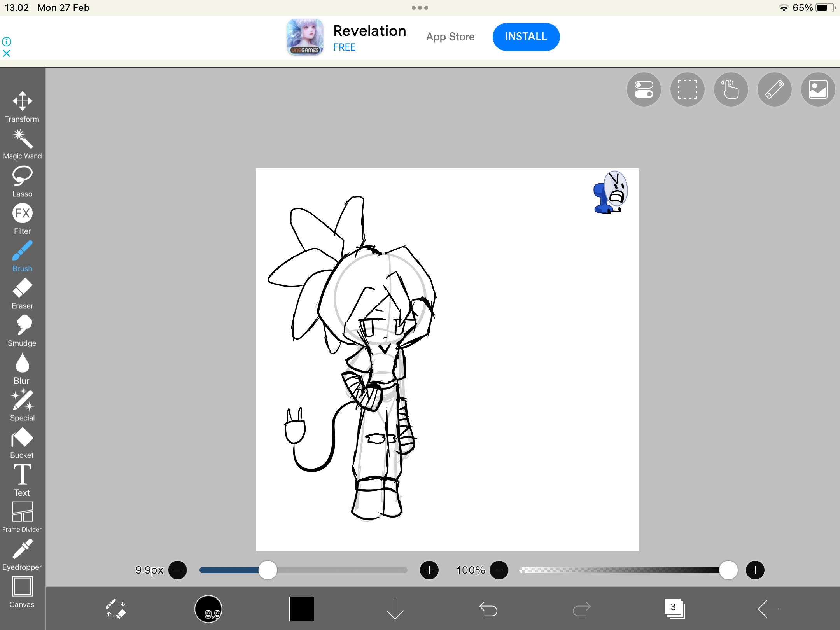Image resolution: width=840 pixels, height=630 pixels.
Task: Open the rectangular selection tool at top
Action: click(687, 89)
